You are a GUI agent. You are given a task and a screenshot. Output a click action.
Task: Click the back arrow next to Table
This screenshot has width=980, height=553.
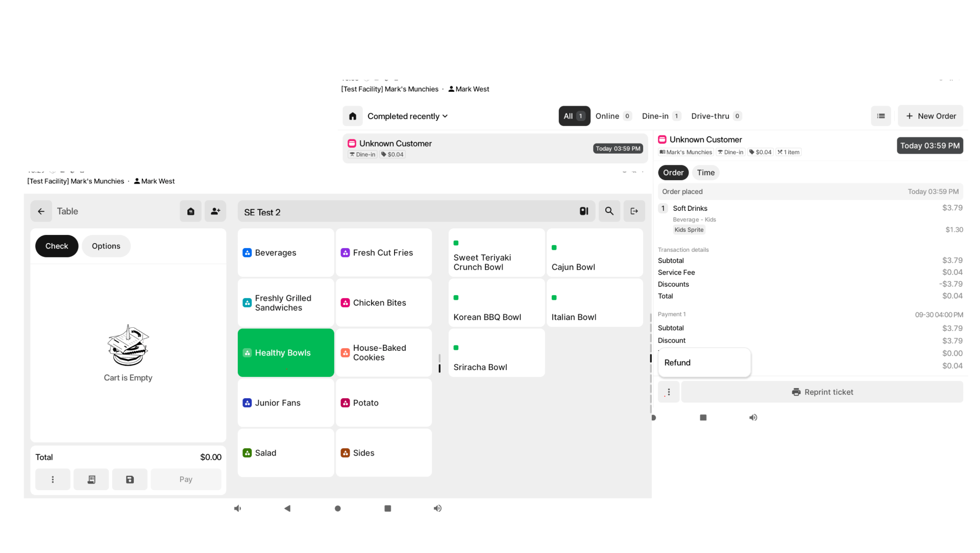(41, 211)
